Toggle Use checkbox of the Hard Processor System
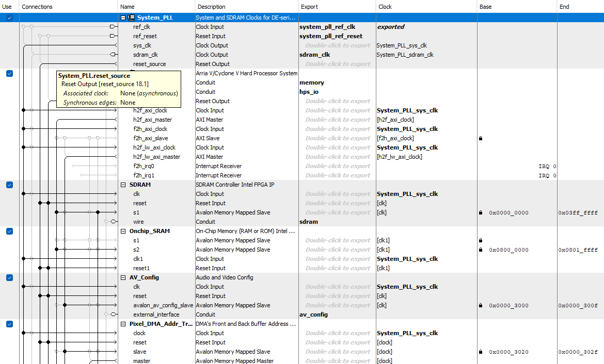Viewport: 604px width, 364px height. click(10, 73)
